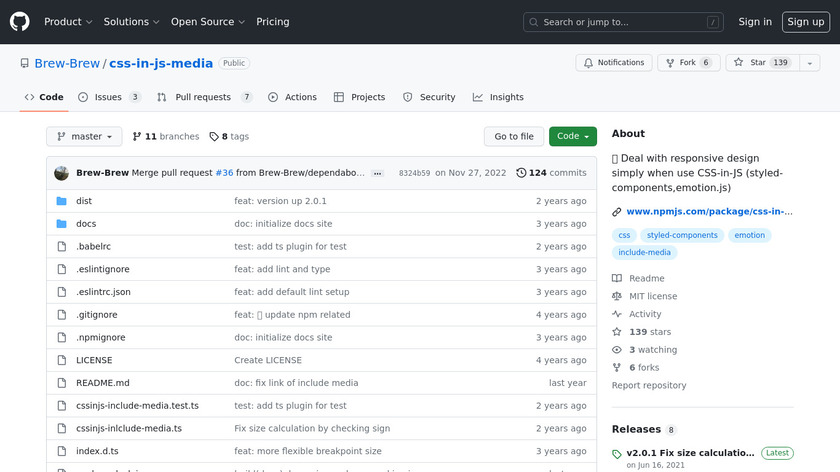Toggle Notifications for the repository
840x472 pixels.
pyautogui.click(x=612, y=63)
